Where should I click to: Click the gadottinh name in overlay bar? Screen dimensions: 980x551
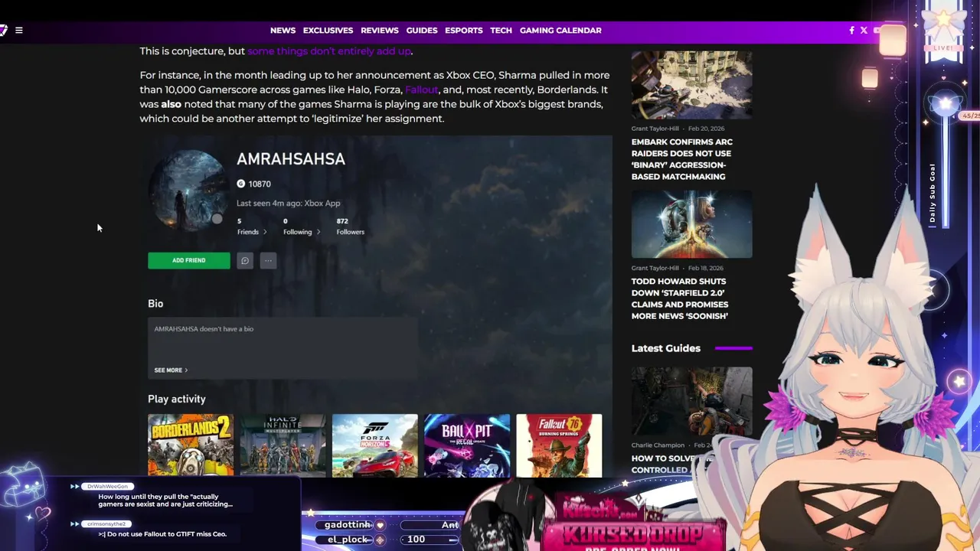tap(348, 525)
